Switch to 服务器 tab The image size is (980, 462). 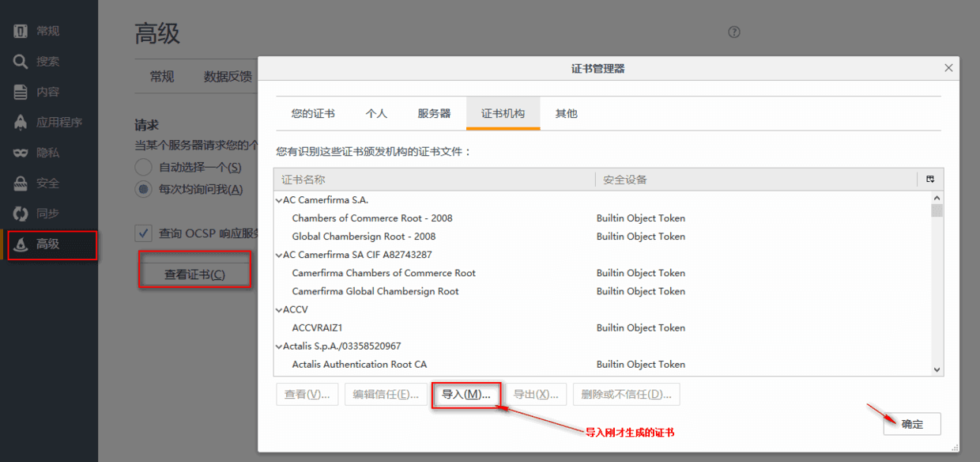point(434,114)
